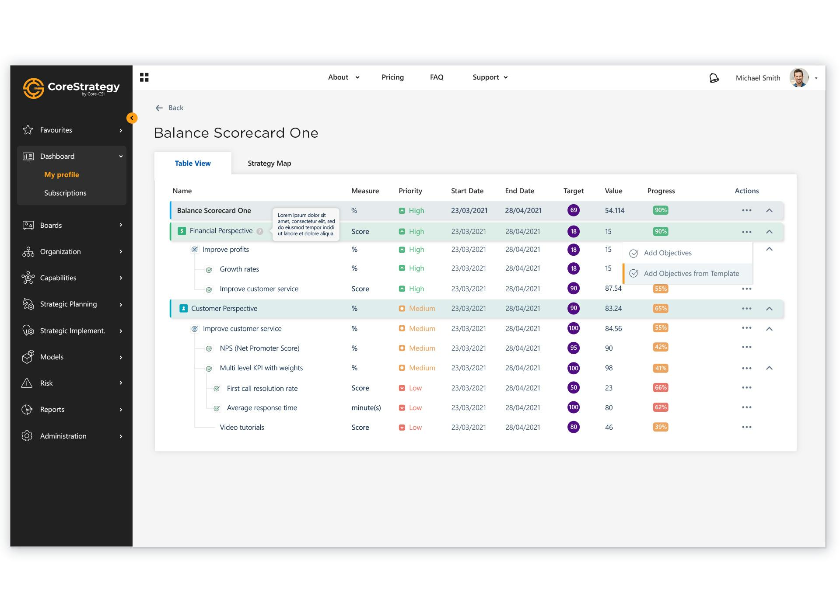Select Add Objectives from Template option
Image resolution: width=840 pixels, height=616 pixels.
pyautogui.click(x=691, y=273)
